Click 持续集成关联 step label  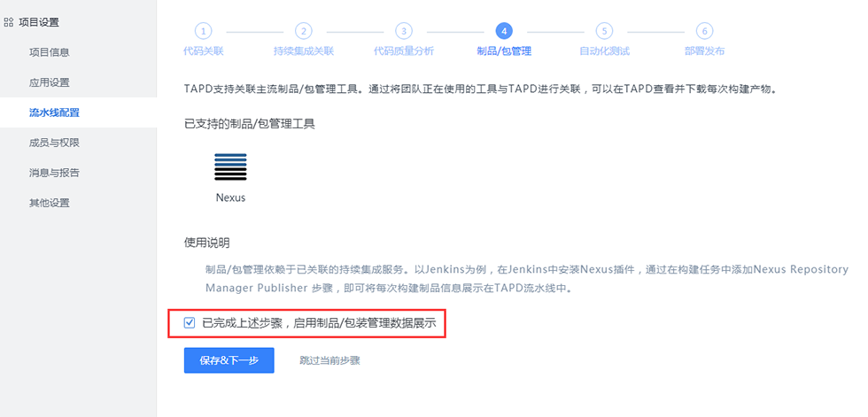point(303,51)
